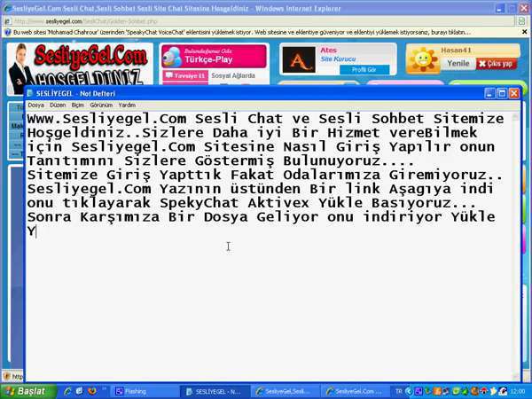Click the Notepad document icon in title bar
Screen dimensions: 532x399
pyautogui.click(x=30, y=93)
